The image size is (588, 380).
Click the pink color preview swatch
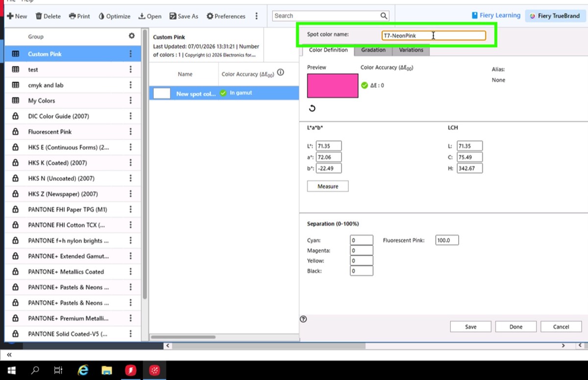pos(333,86)
